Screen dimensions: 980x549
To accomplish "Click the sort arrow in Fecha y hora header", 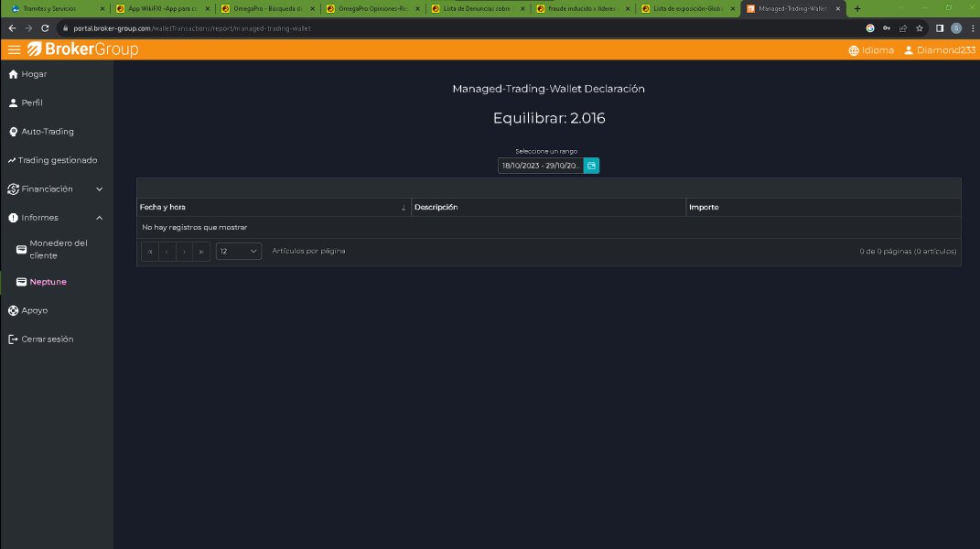I will (404, 208).
